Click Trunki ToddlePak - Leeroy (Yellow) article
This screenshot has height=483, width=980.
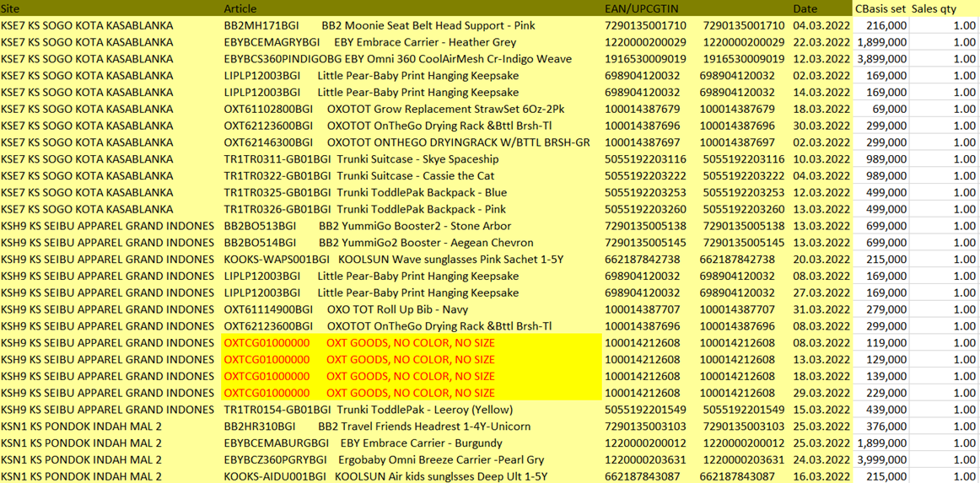point(368,410)
